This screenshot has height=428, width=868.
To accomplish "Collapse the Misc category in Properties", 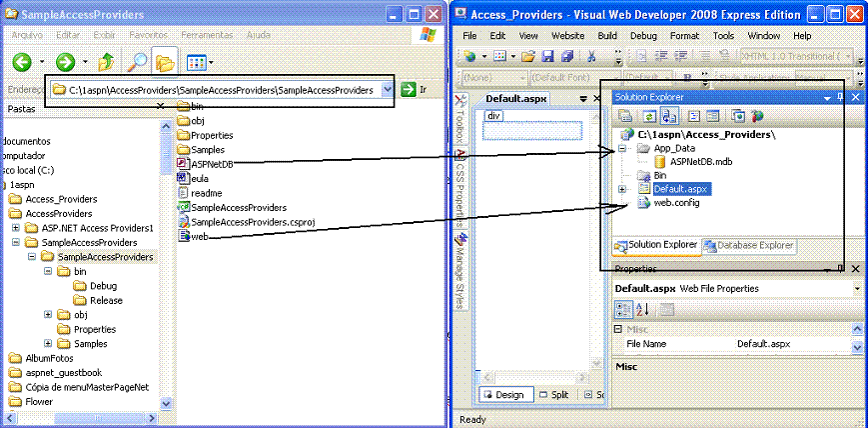I will tap(618, 329).
